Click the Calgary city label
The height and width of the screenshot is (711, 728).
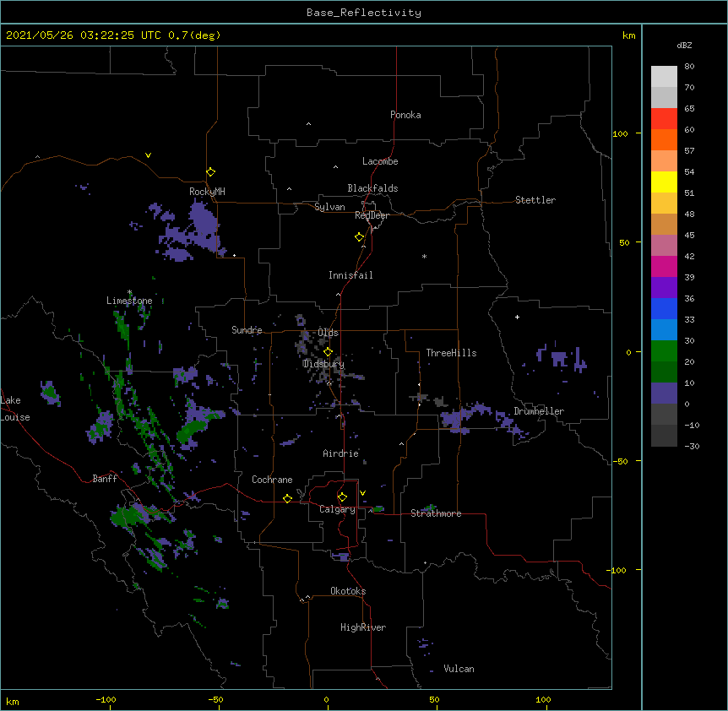pos(337,509)
